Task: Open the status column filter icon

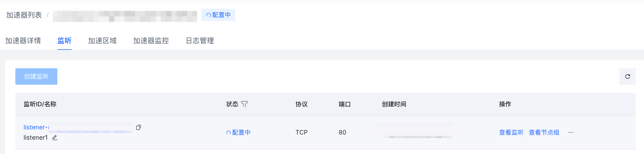Action: pyautogui.click(x=244, y=104)
